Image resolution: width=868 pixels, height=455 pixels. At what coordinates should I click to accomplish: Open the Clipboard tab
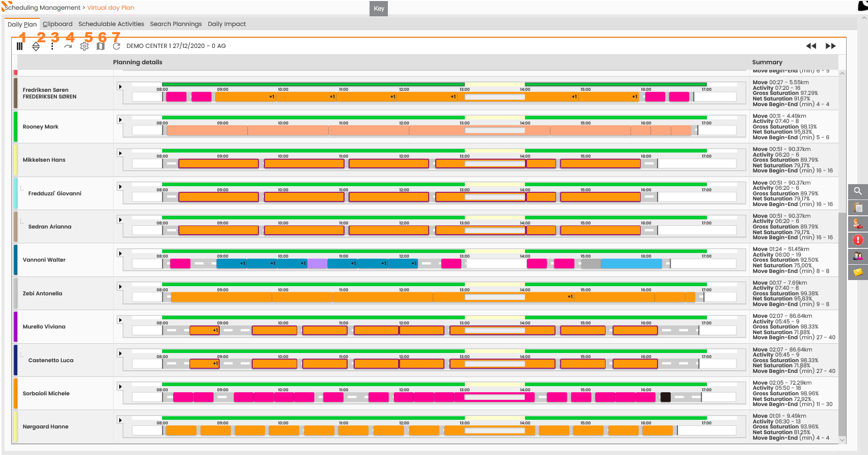(58, 24)
